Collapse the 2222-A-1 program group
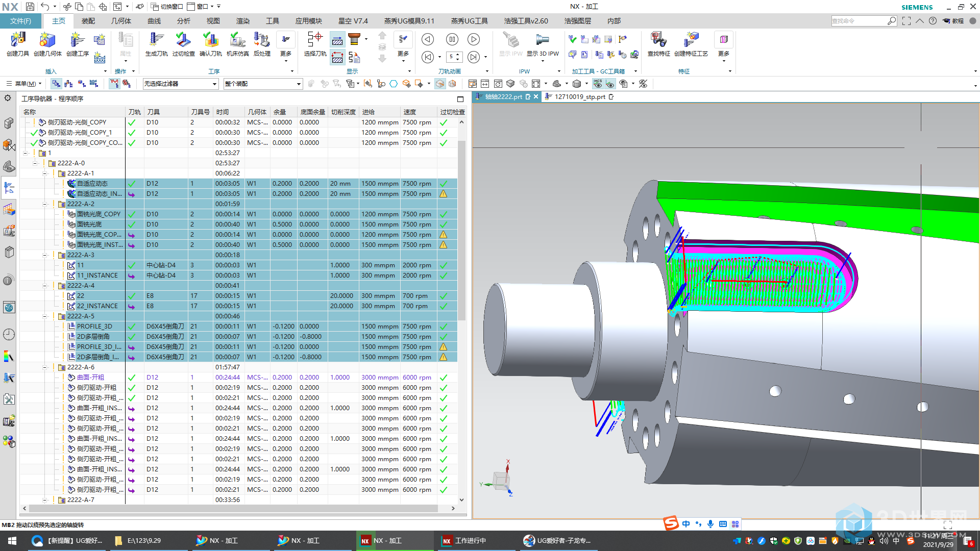This screenshot has height=551, width=980. point(45,173)
